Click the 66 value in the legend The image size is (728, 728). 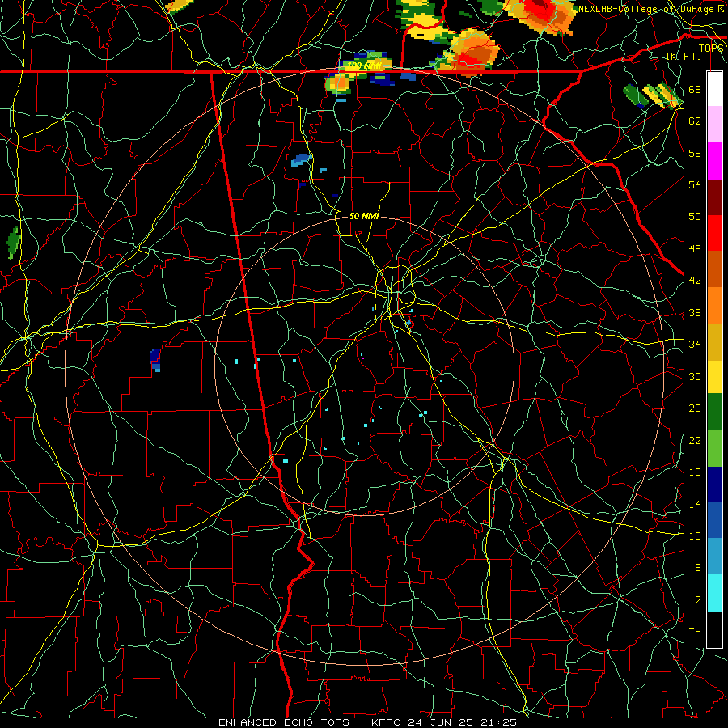[695, 90]
